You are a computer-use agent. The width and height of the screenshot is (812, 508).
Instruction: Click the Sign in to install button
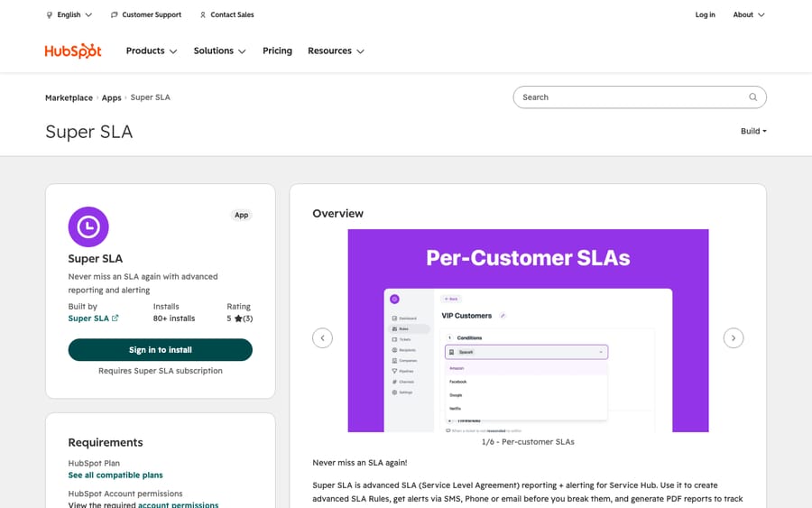[161, 350]
